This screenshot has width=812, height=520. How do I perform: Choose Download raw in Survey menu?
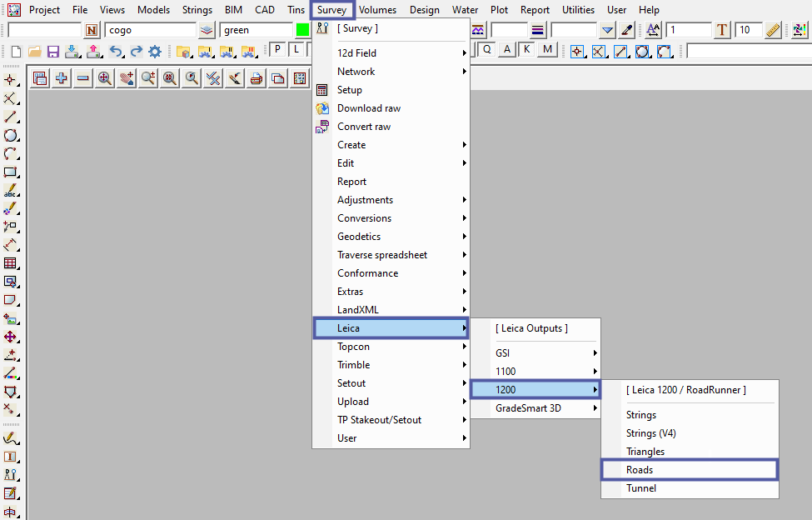point(368,108)
